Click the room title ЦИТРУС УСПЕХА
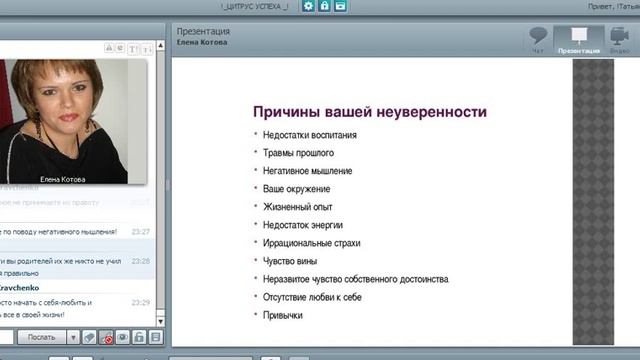Screen dimensions: 640x360 point(255,7)
